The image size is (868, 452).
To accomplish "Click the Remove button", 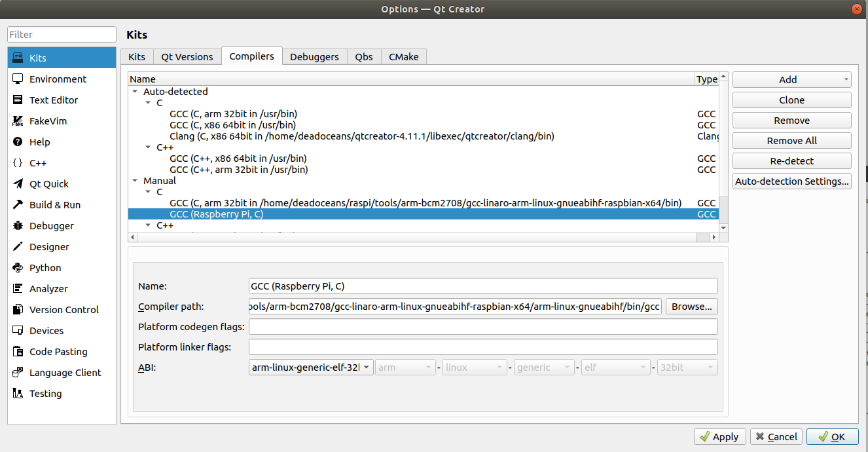I will pyautogui.click(x=792, y=121).
